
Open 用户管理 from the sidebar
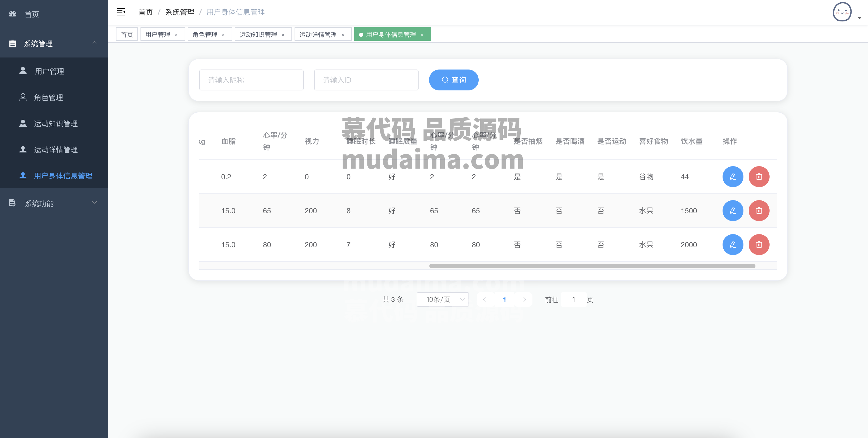pyautogui.click(x=54, y=71)
